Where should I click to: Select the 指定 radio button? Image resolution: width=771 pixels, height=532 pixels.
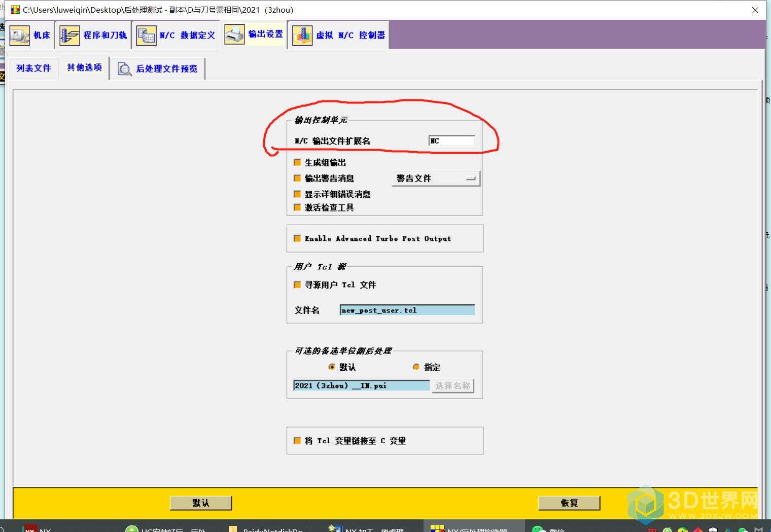416,367
